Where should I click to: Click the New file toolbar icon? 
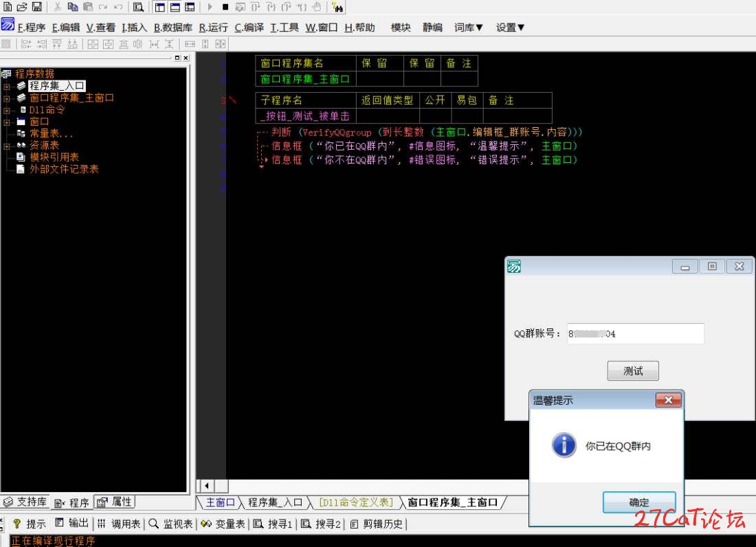tap(8, 7)
